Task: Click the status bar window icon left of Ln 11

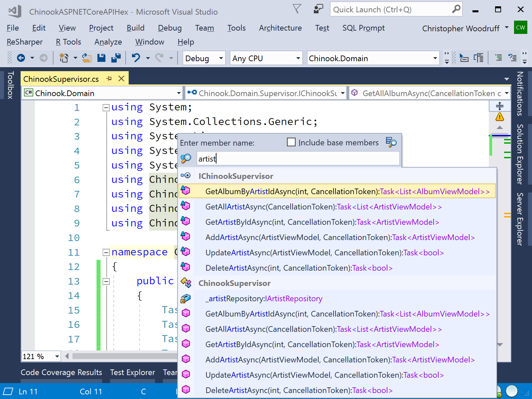Action: tap(8, 391)
